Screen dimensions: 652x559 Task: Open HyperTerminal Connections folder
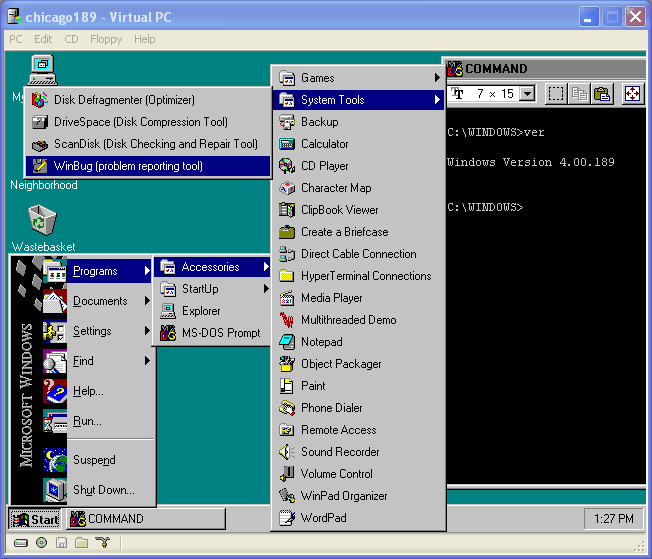click(x=358, y=276)
